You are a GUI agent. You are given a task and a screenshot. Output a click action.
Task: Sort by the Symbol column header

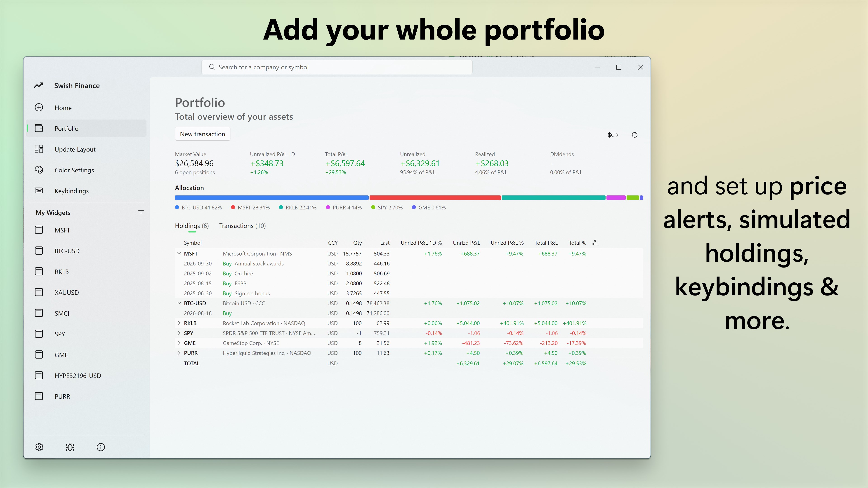193,242
